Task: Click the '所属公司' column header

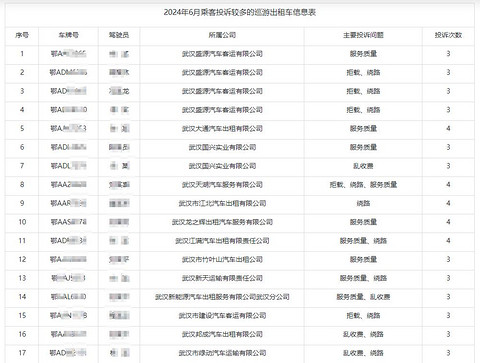Action: (x=222, y=35)
